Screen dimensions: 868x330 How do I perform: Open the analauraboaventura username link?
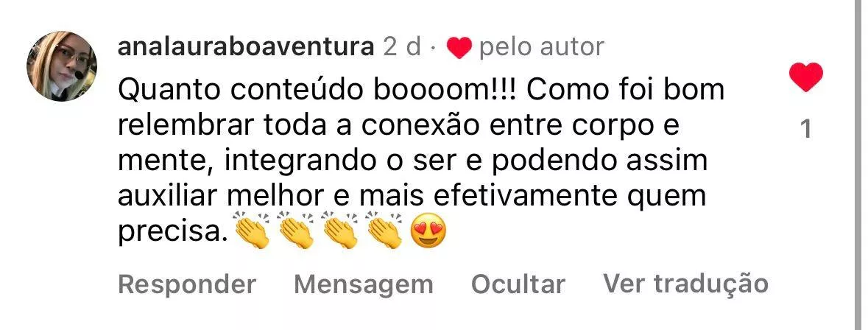point(246,48)
